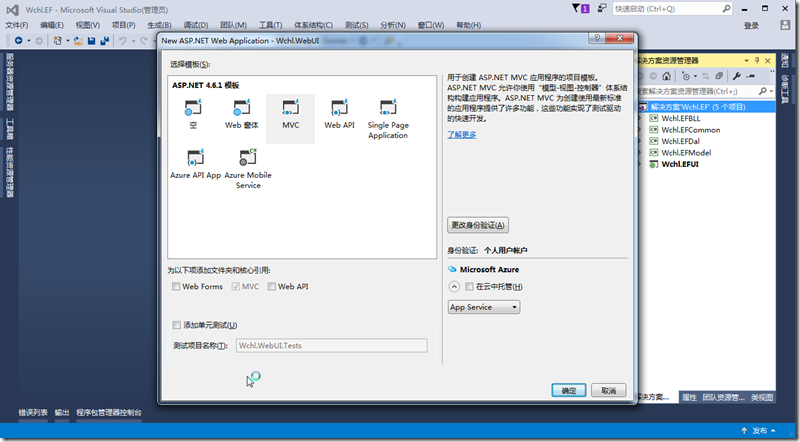Click the Save All toolbar icon
Viewport: 800px width, 442px height.
coord(105,40)
